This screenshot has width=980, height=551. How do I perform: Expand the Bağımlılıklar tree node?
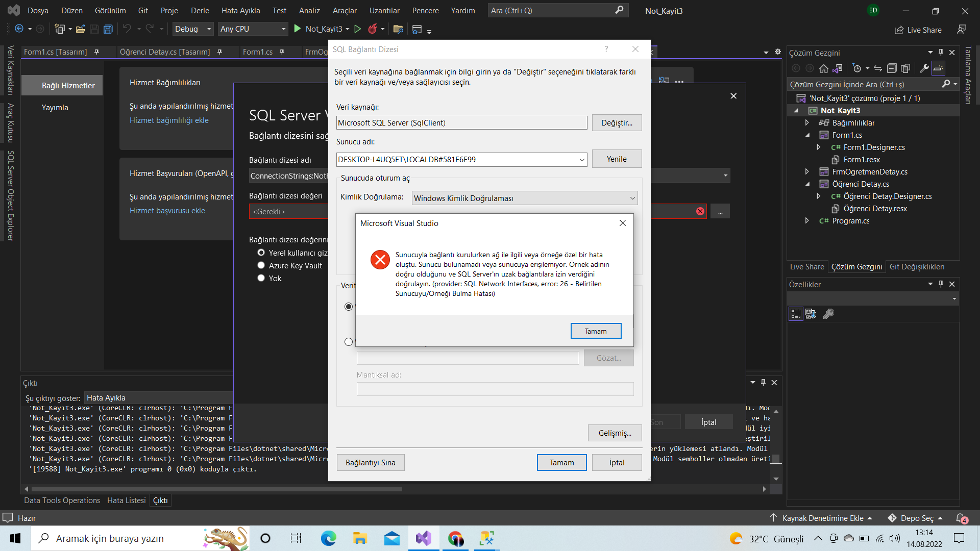(807, 122)
